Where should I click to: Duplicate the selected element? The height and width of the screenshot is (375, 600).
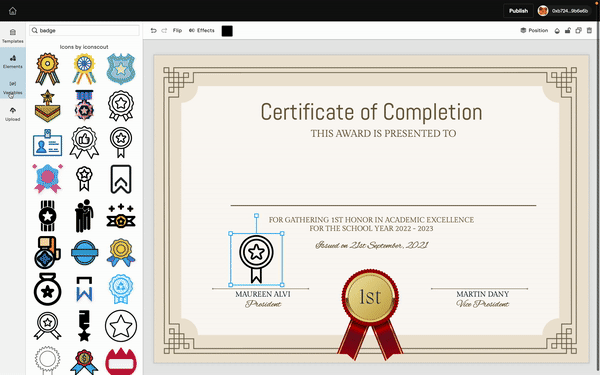(579, 31)
